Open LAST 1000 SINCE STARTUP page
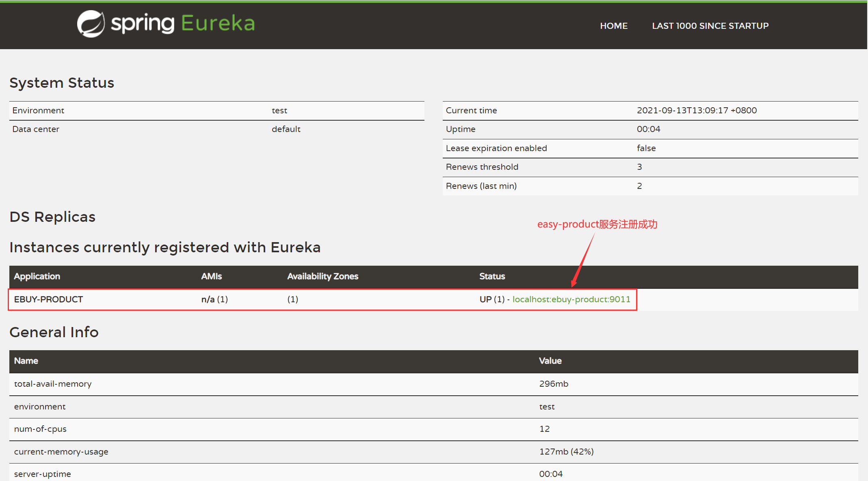This screenshot has height=481, width=868. point(710,26)
